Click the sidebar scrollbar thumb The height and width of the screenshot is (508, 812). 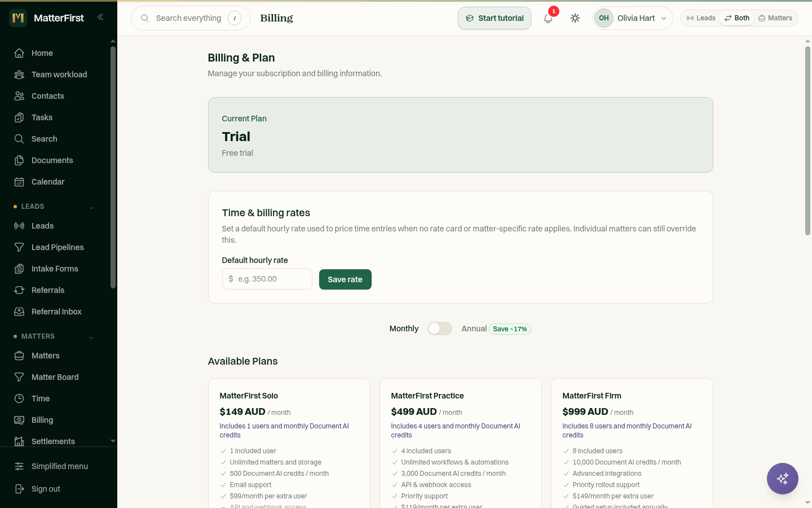click(x=113, y=168)
